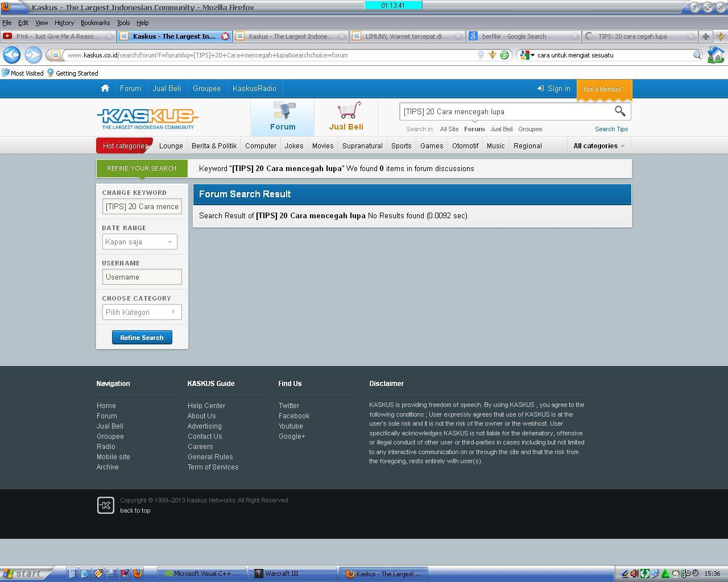Click the KASKUS logo
Screen dimensions: 728x582
148,119
